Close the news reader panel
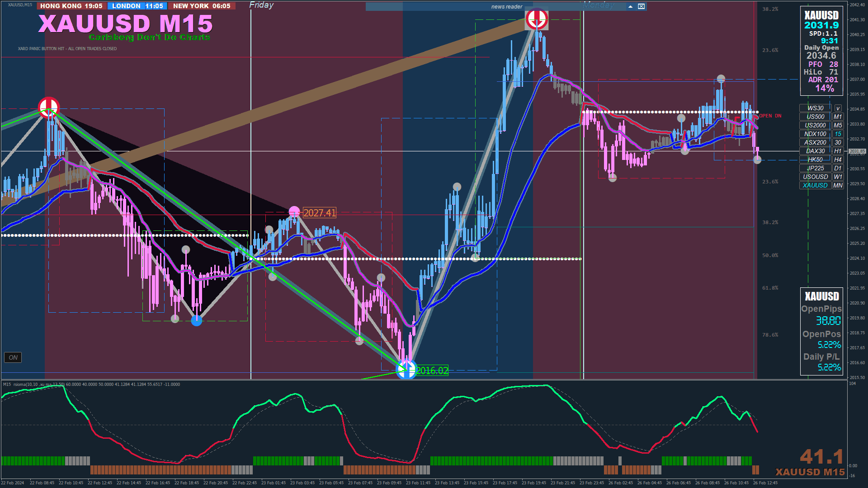This screenshot has width=868, height=488. pos(641,6)
